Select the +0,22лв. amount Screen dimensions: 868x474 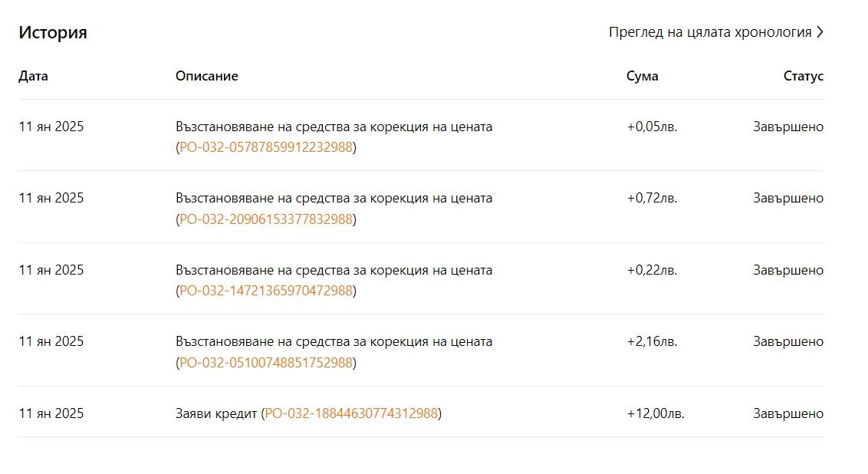[x=652, y=270]
